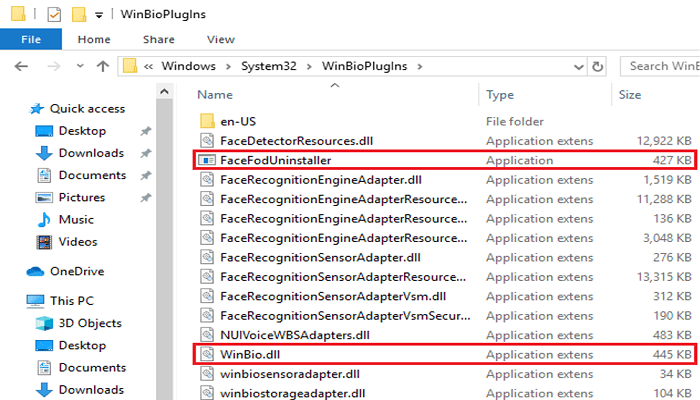This screenshot has width=700, height=400.
Task: Click the Back navigation arrow
Action: [x=21, y=67]
